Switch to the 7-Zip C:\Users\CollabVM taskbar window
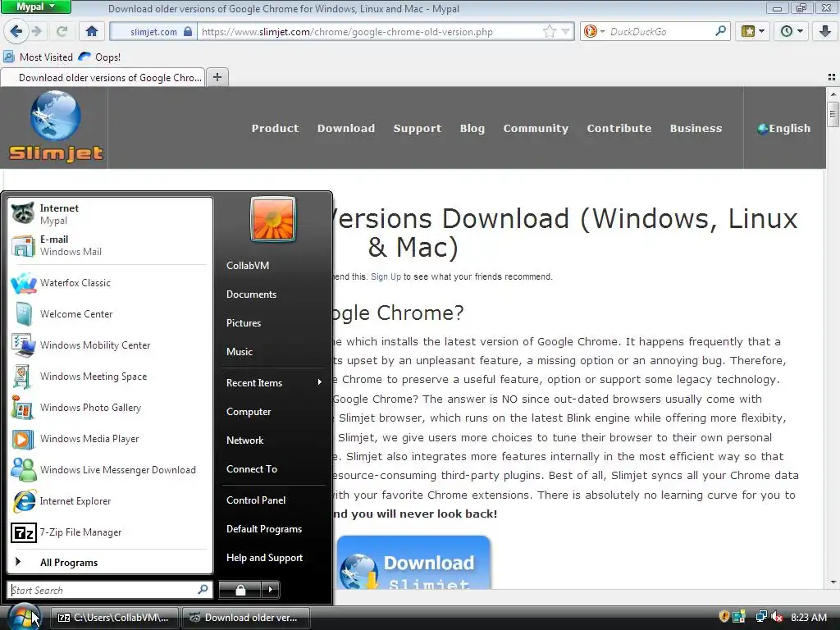 [114, 617]
